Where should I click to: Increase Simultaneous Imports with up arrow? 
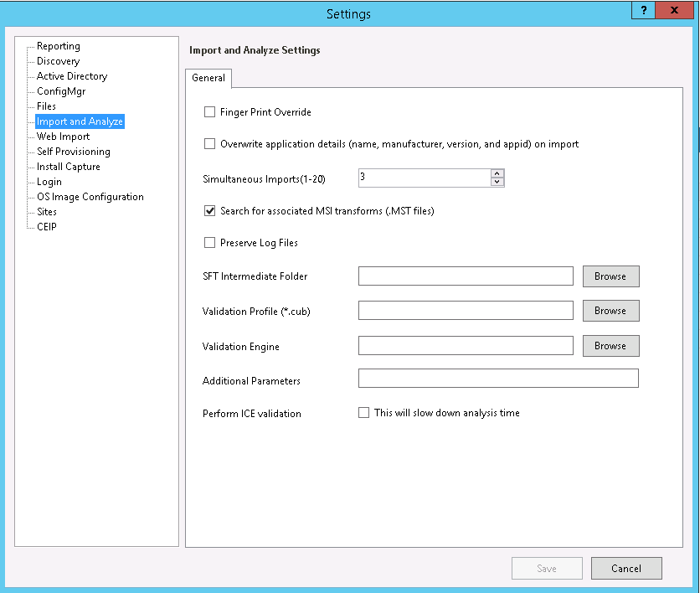(497, 173)
